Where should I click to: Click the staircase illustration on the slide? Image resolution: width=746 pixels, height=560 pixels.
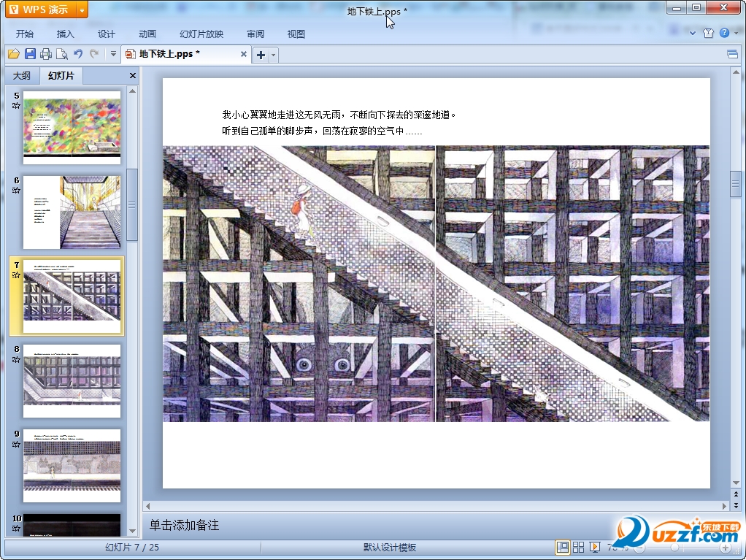pos(436,283)
